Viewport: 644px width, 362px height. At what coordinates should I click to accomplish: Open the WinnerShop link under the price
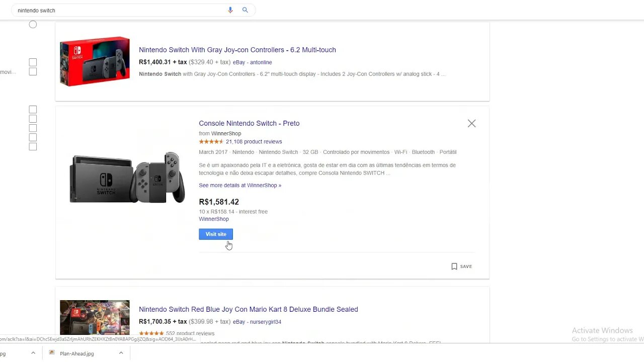pyautogui.click(x=214, y=219)
